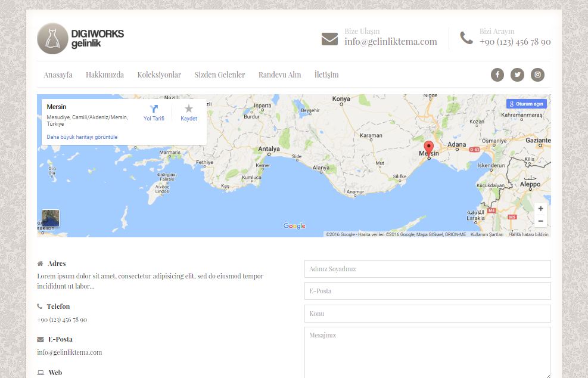Image resolution: width=588 pixels, height=378 pixels.
Task: Click the header email info@gelinliktema.com
Action: pos(391,41)
